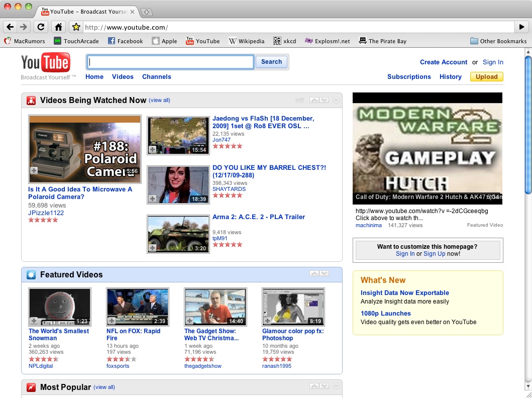Screen dimensions: 532x398
Task: Add World's Smallest Snowman to queue
Action: (34, 321)
